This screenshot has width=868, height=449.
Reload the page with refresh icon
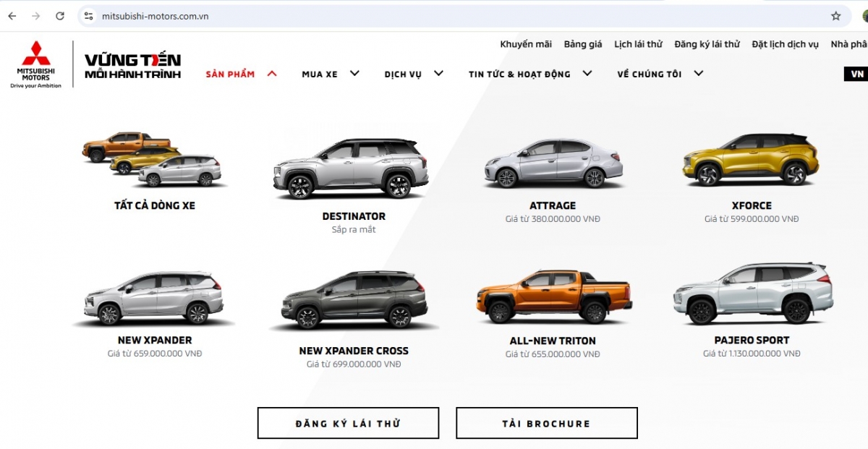(x=60, y=16)
